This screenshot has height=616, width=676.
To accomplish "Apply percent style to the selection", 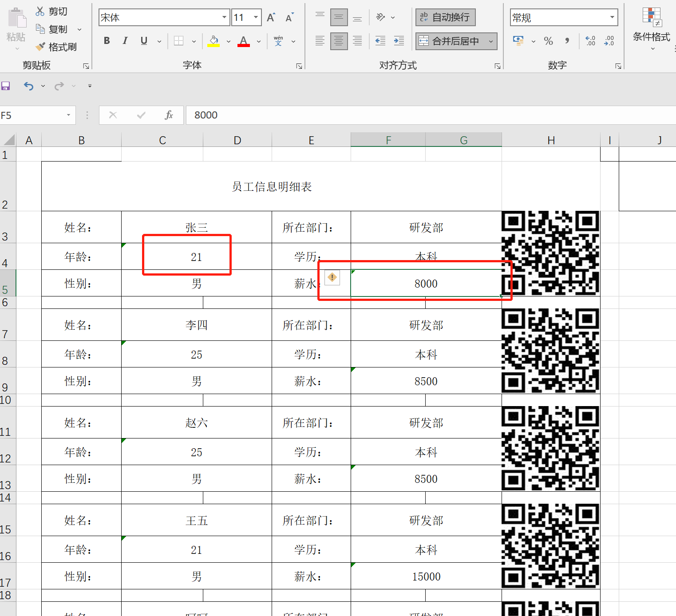I will click(548, 41).
